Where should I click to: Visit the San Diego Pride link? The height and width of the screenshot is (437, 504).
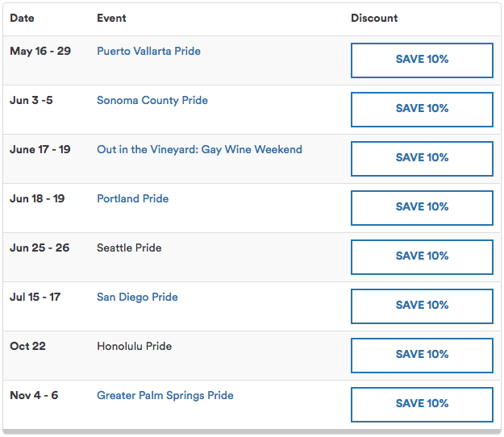pyautogui.click(x=137, y=297)
